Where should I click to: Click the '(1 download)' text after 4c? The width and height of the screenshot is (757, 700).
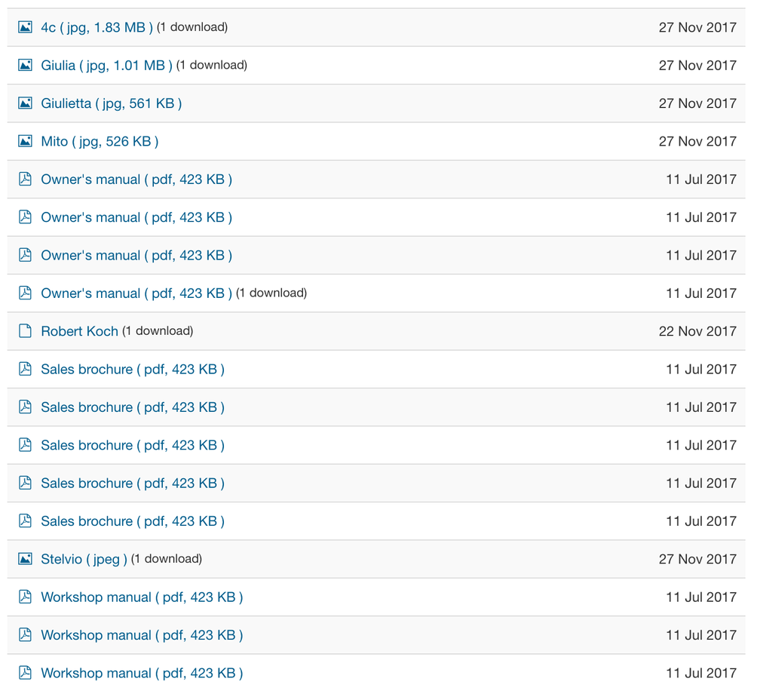pyautogui.click(x=192, y=27)
